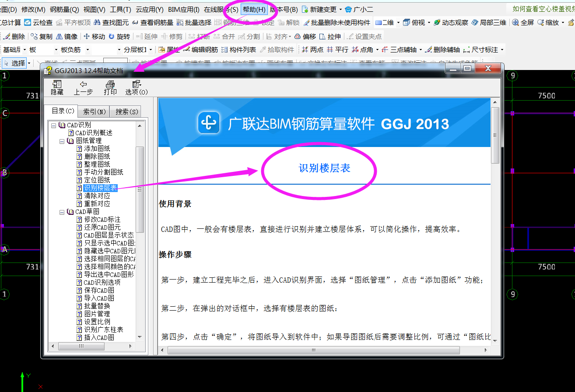575x392 pixels.
Task: Click 打印 print button in help window
Action: [x=110, y=87]
